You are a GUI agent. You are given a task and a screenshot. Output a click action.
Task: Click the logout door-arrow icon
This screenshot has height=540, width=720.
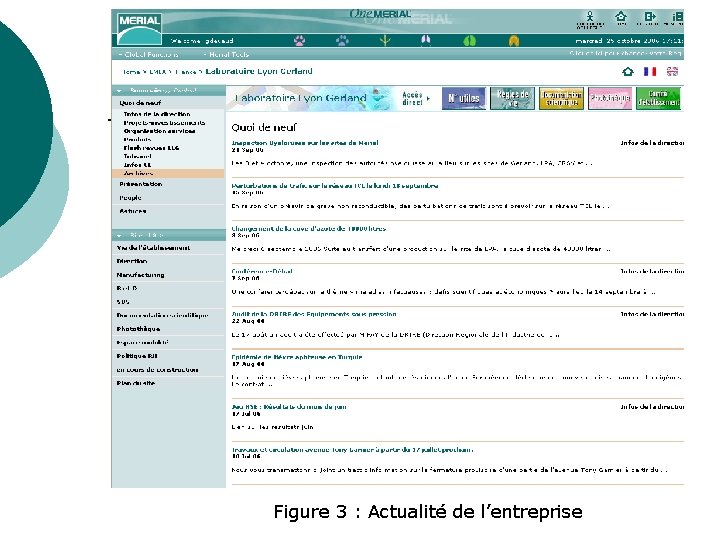[650, 17]
